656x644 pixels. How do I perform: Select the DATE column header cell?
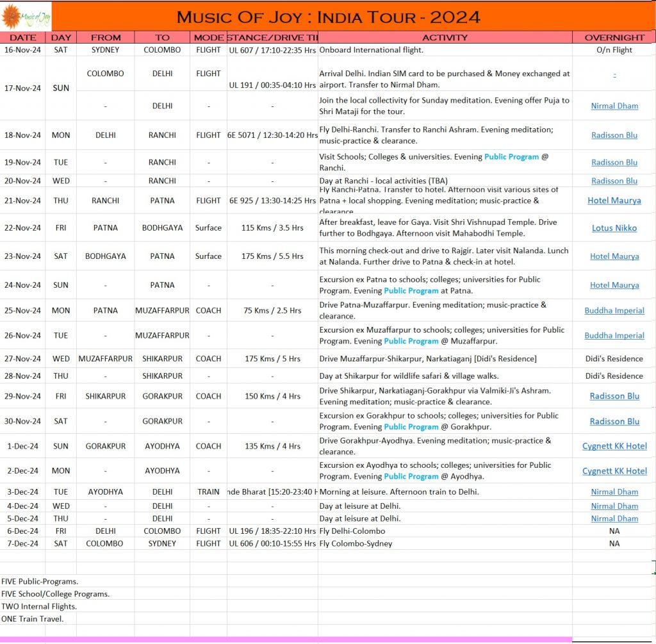(23, 38)
